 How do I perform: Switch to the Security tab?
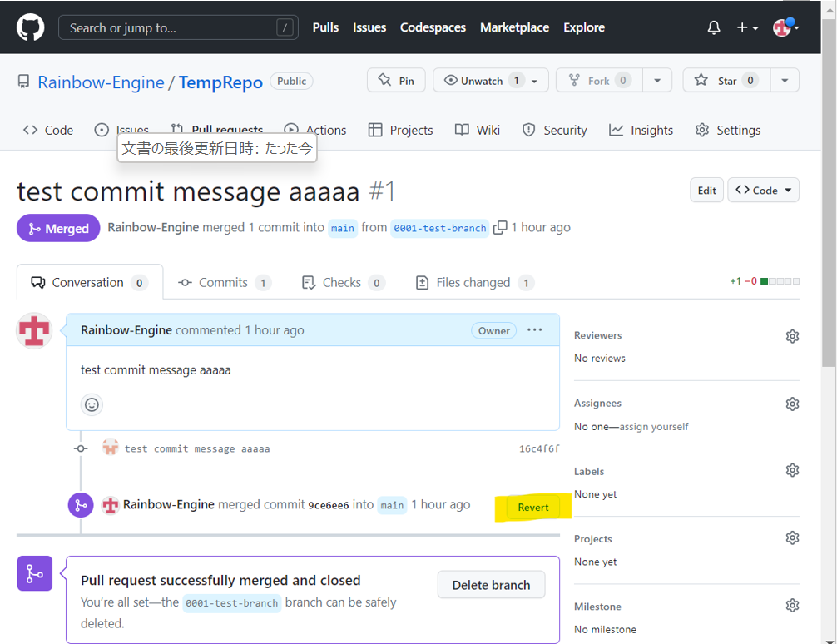(x=554, y=131)
